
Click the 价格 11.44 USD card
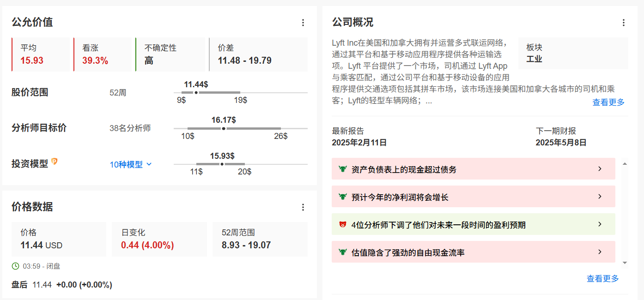[x=59, y=239]
